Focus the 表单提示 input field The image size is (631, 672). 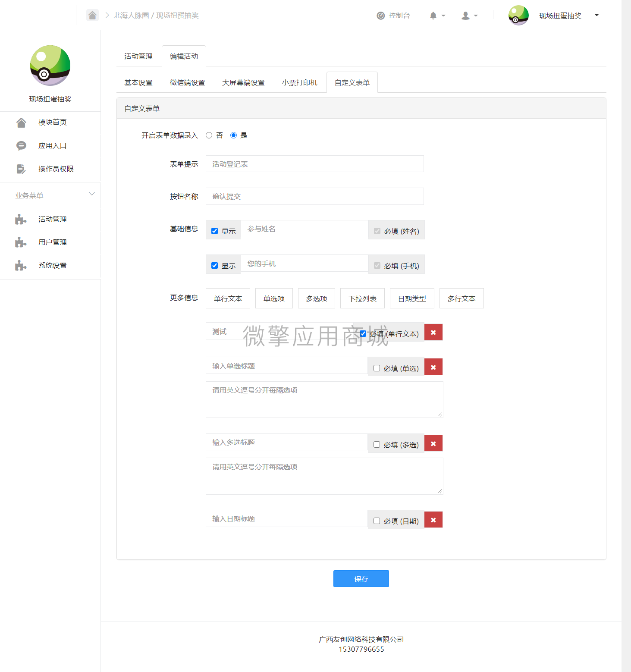pos(315,164)
